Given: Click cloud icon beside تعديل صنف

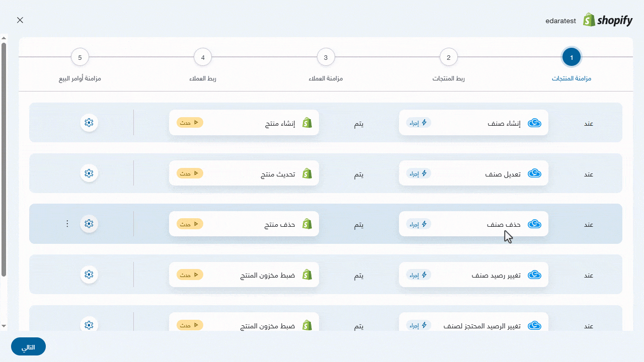Looking at the screenshot, I should 534,173.
